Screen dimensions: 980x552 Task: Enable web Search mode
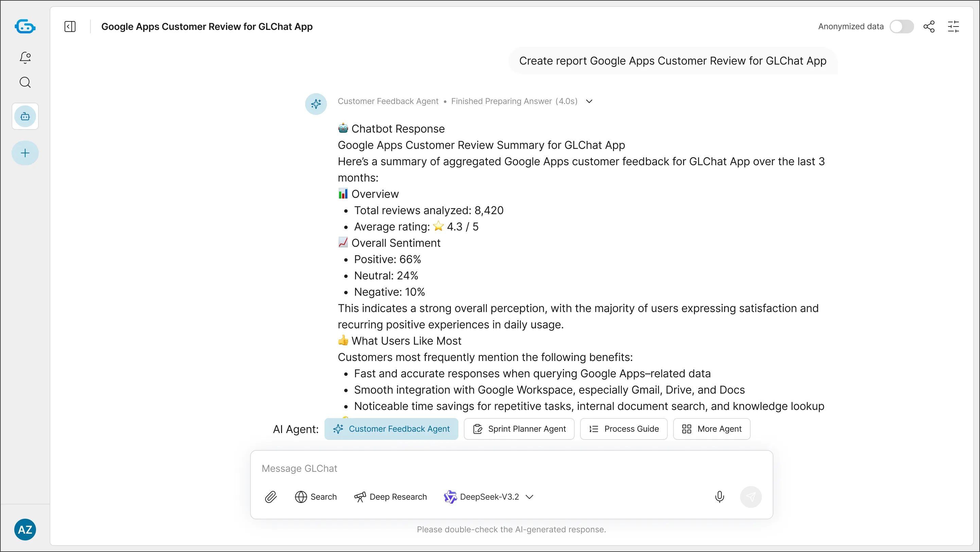pyautogui.click(x=316, y=497)
